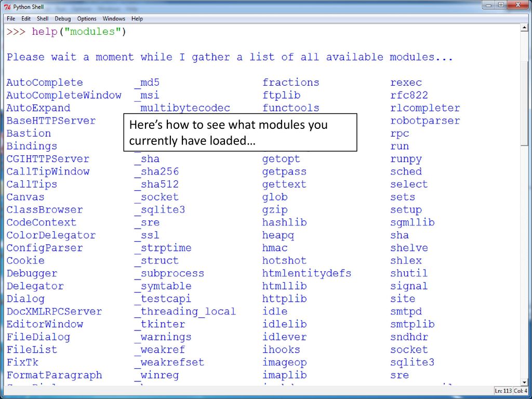
Task: Click the smtplib module name
Action: [412, 324]
